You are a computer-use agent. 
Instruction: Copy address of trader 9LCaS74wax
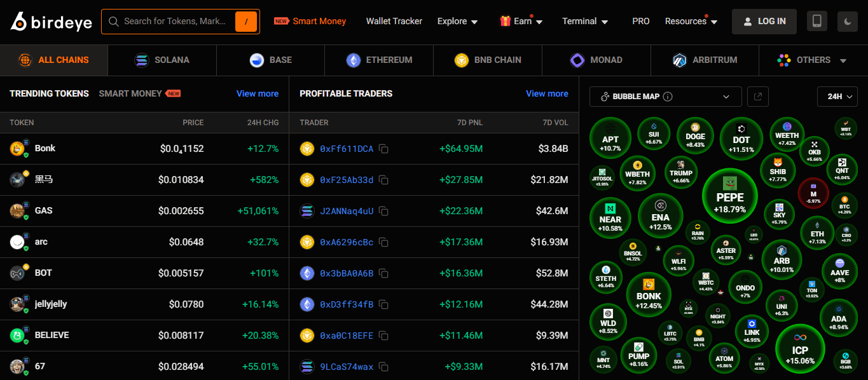[383, 367]
